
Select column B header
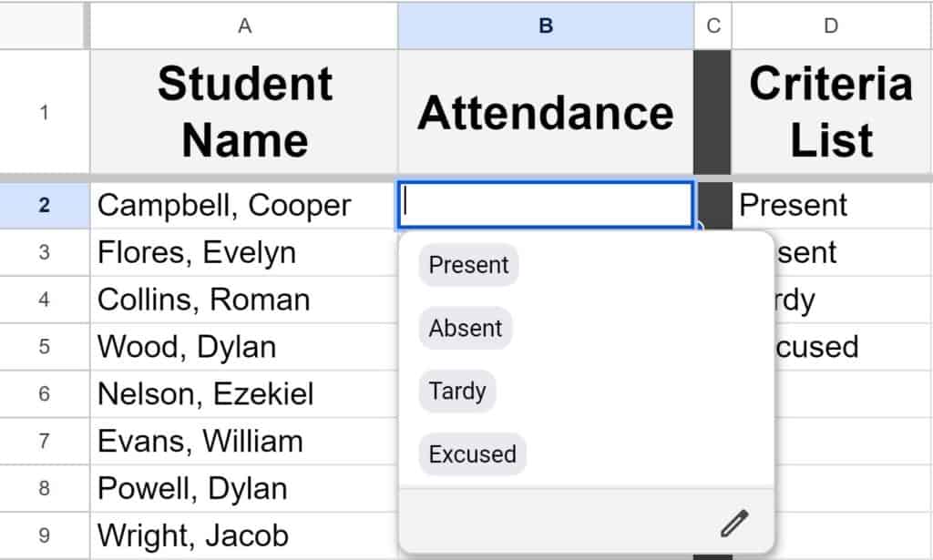click(x=545, y=26)
